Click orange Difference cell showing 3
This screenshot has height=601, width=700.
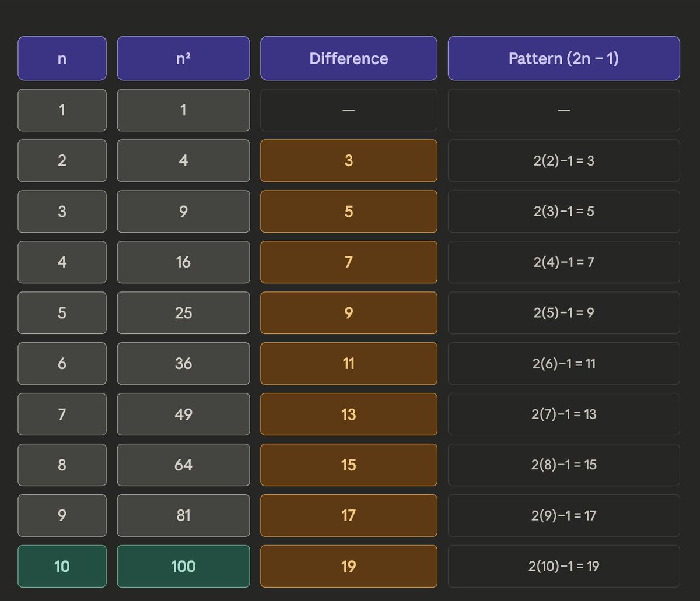coord(349,160)
